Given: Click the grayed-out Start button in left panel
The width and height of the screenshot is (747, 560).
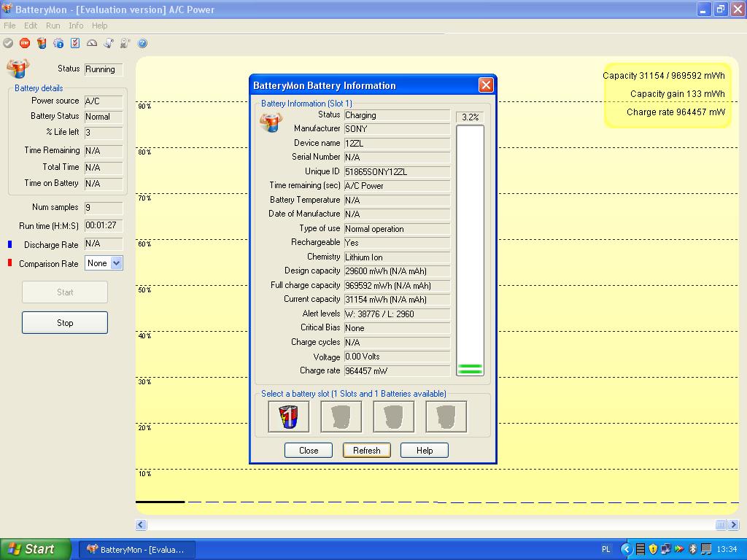Looking at the screenshot, I should coord(65,292).
